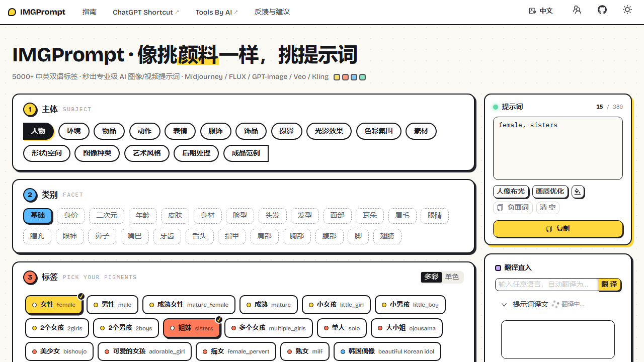
Task: Click the empty translation output box
Action: coord(558,339)
